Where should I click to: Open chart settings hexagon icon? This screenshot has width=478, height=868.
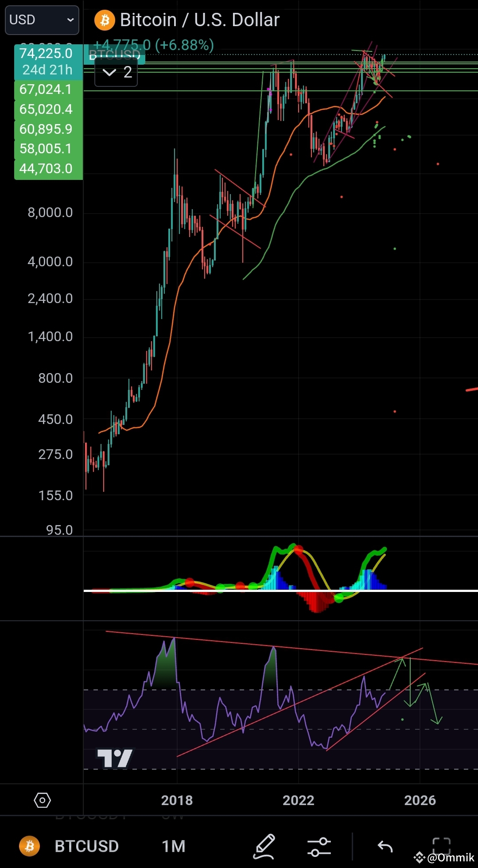(43, 800)
